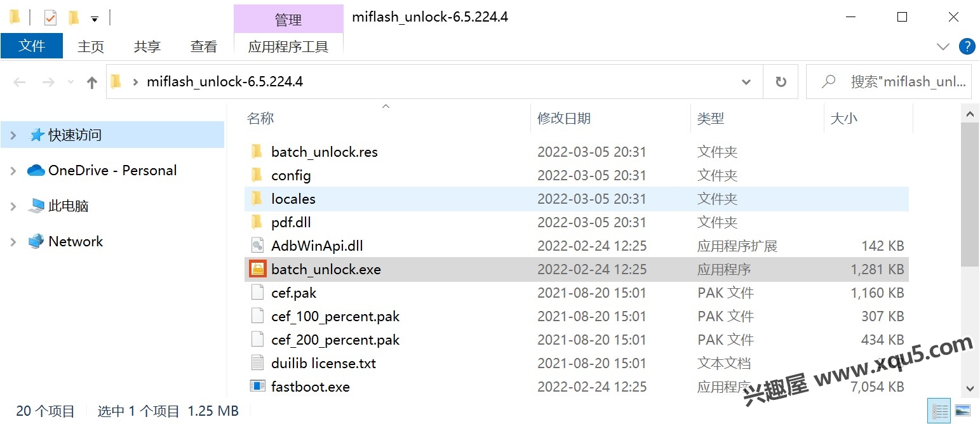Screen dimensions: 980x424
Task: Open the address bar history dropdown
Action: click(746, 82)
